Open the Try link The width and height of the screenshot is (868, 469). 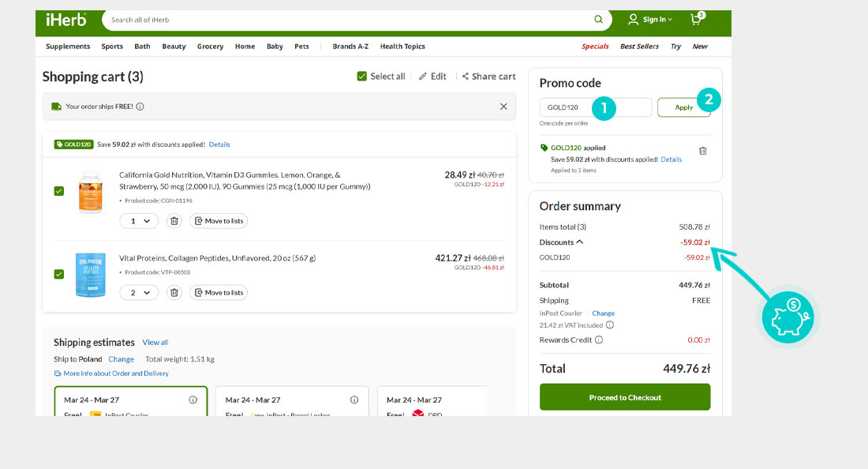point(676,47)
